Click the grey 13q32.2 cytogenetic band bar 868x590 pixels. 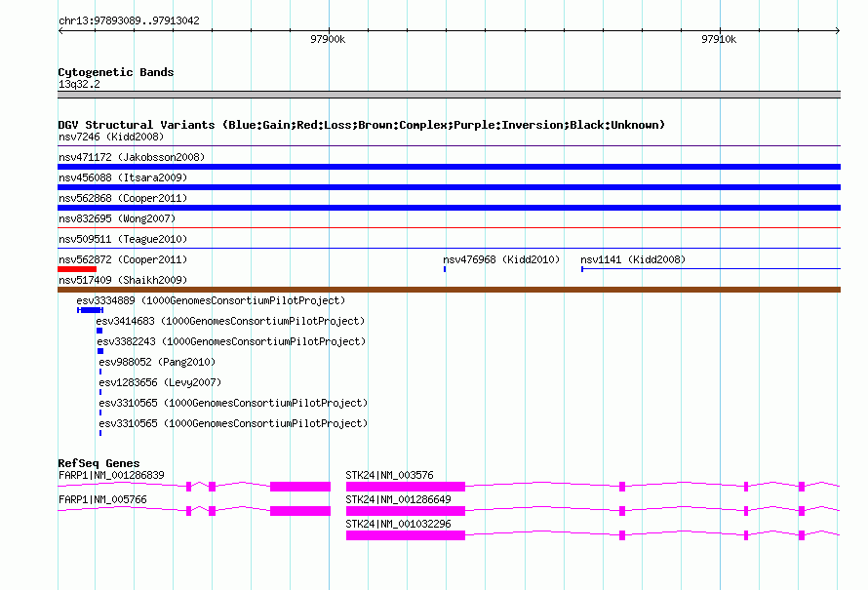click(x=449, y=95)
